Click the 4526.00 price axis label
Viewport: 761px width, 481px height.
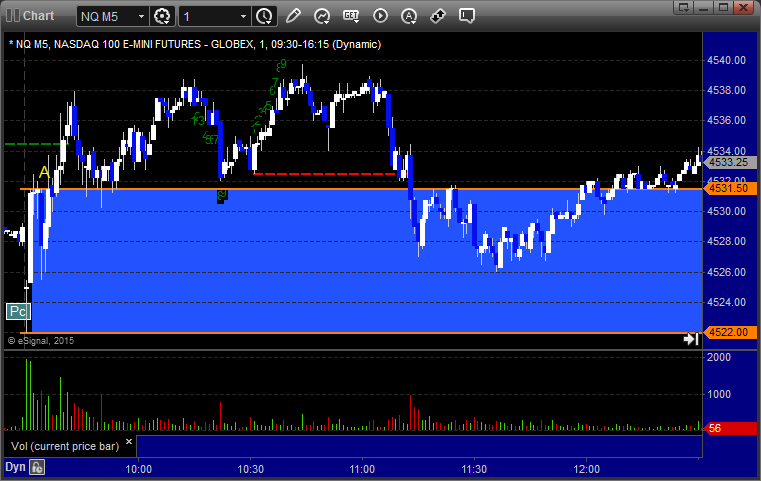pos(727,272)
